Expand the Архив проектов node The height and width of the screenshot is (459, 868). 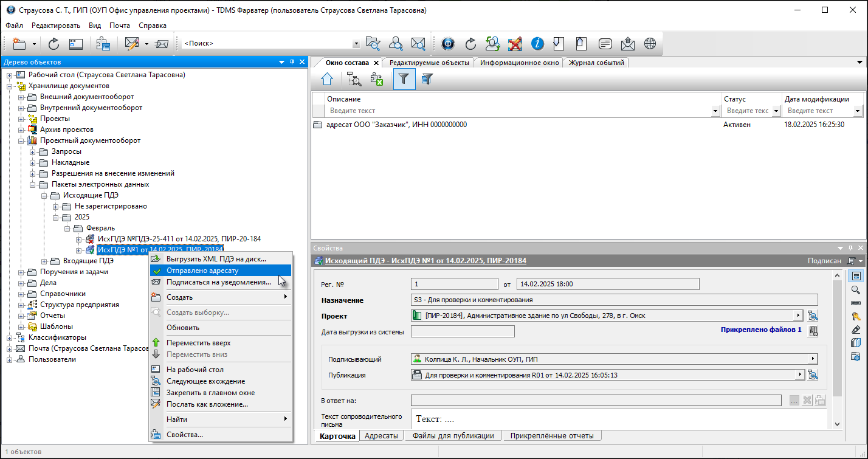pos(21,129)
